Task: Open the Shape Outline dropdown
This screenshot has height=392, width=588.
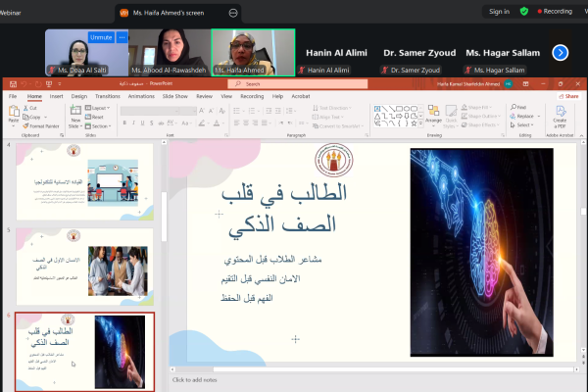Action: pos(481,117)
